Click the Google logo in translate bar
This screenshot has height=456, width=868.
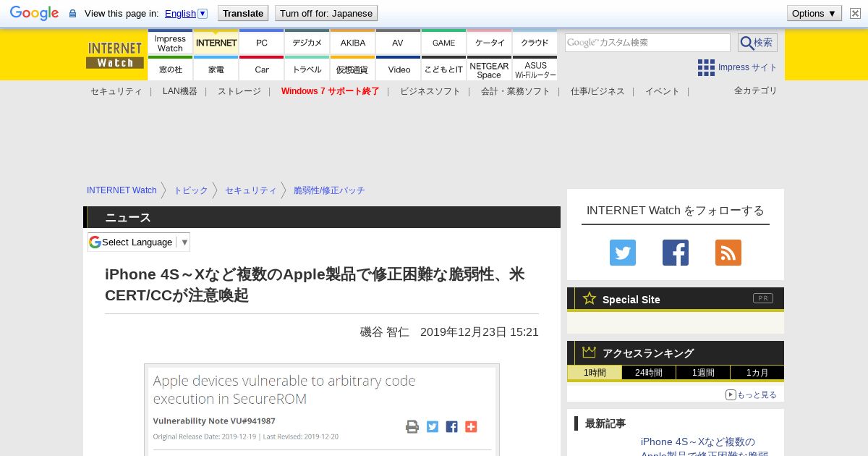coord(34,13)
